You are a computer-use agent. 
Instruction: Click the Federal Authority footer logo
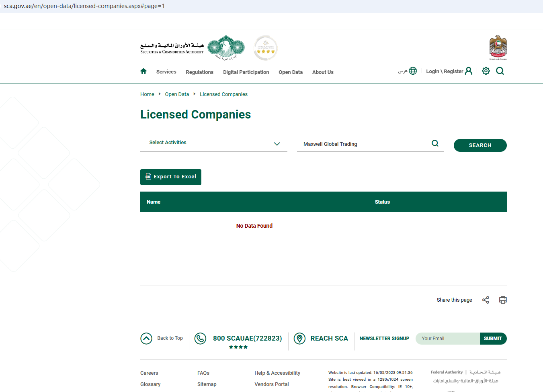(x=466, y=377)
